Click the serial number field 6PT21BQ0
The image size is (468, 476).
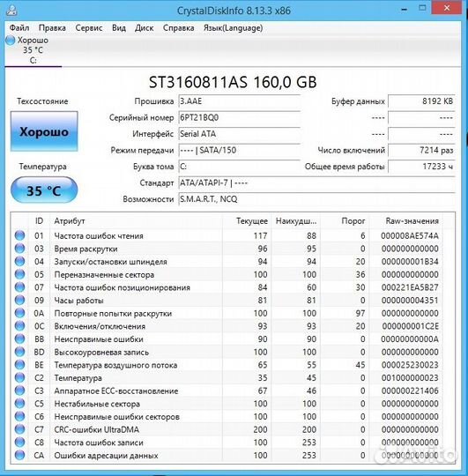pyautogui.click(x=239, y=117)
